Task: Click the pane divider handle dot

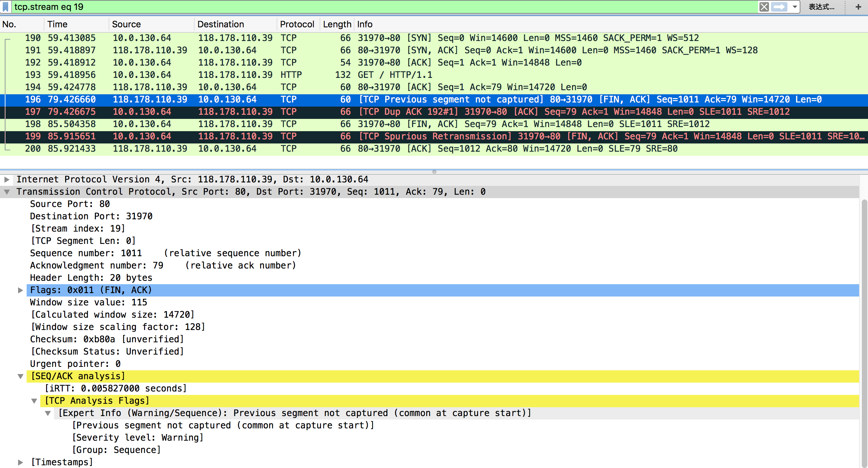Action: pos(434,172)
